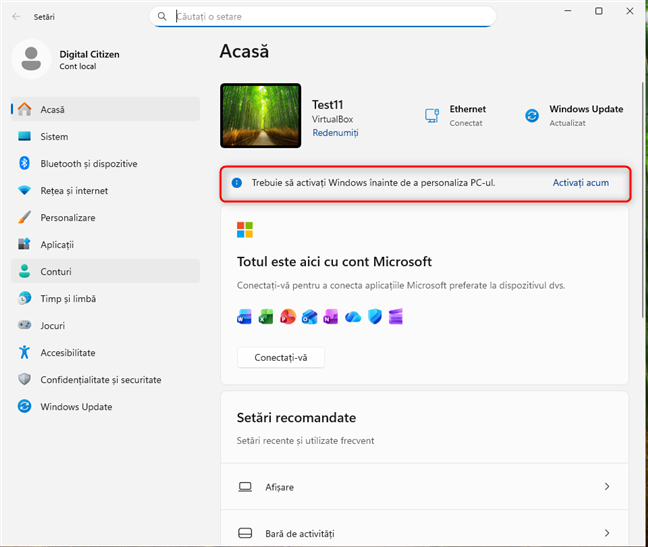The width and height of the screenshot is (648, 547).
Task: Close the Setări window
Action: pyautogui.click(x=629, y=11)
